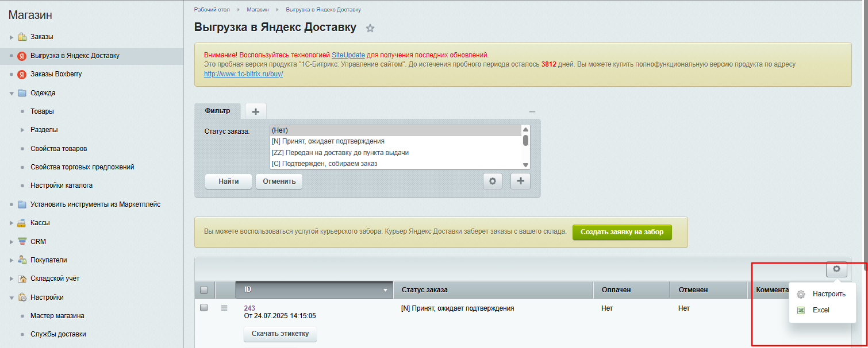Click the red icon beside Заказы Boxberry

[22, 74]
